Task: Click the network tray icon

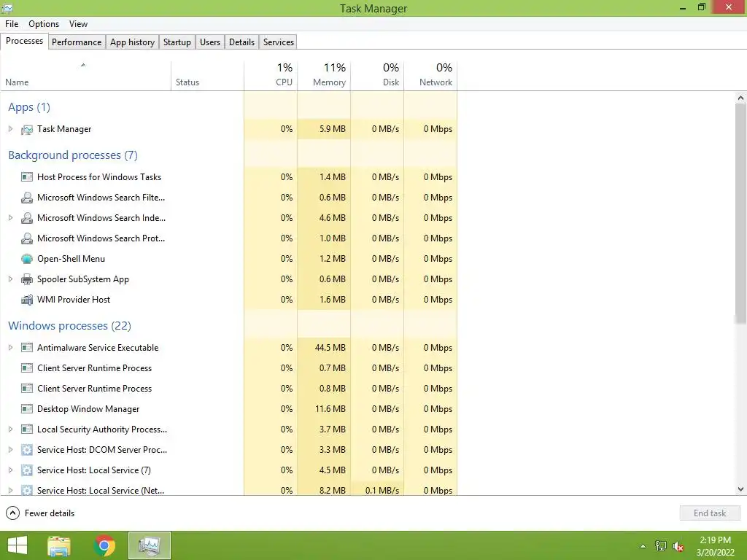Action: [661, 546]
